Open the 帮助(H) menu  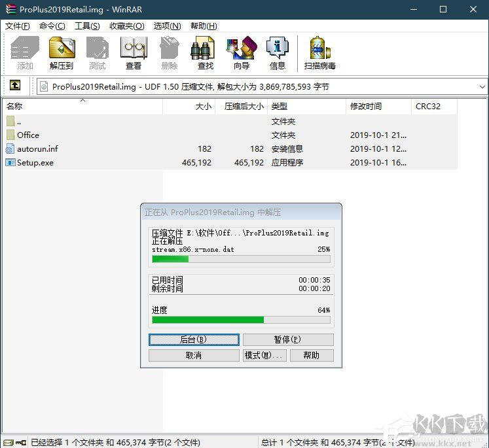[204, 26]
